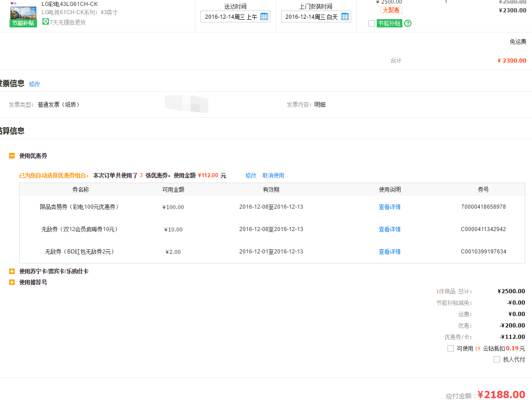The height and width of the screenshot is (400, 532).
Task: Click the 券名称 column header
Action: click(80, 189)
